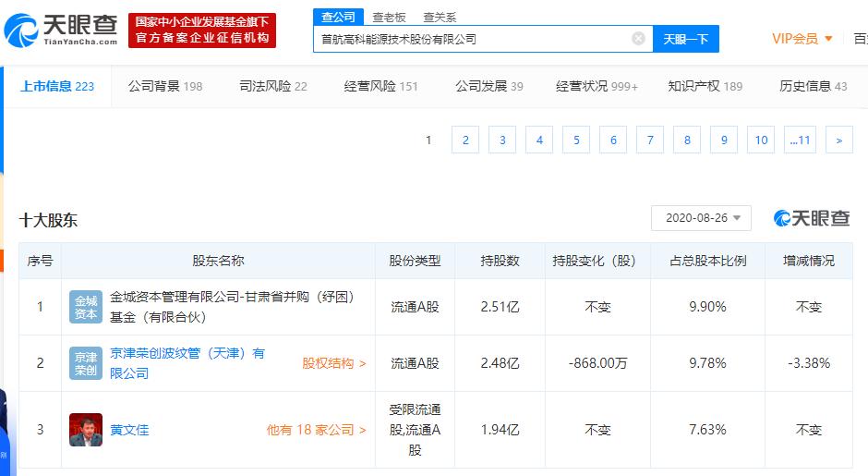Go to page 9

pyautogui.click(x=724, y=140)
